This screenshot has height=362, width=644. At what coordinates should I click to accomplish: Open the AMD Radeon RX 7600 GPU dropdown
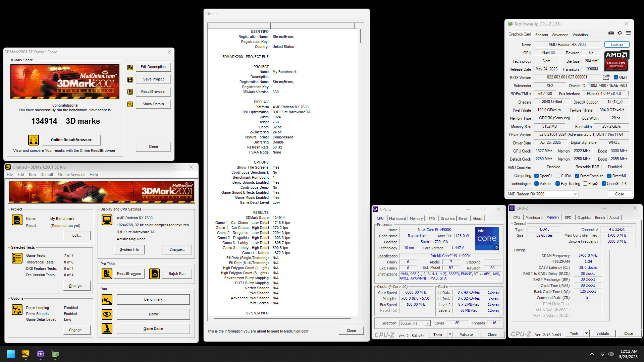(x=542, y=194)
